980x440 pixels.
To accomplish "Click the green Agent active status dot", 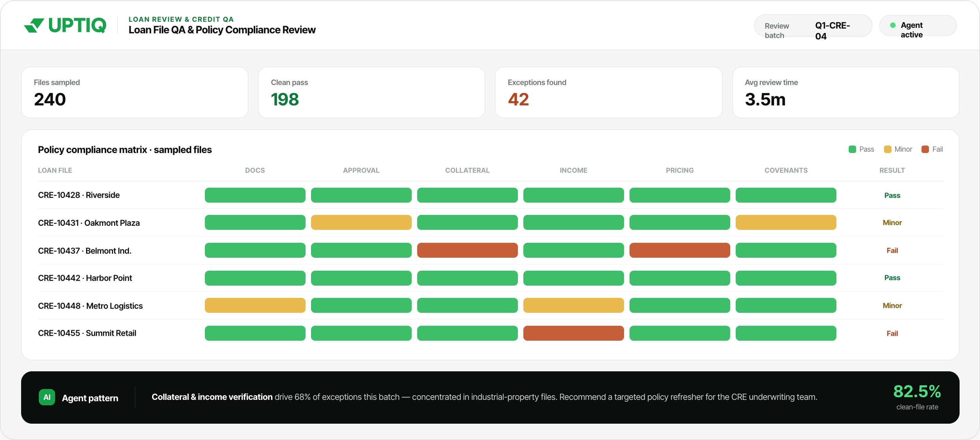I will [893, 25].
